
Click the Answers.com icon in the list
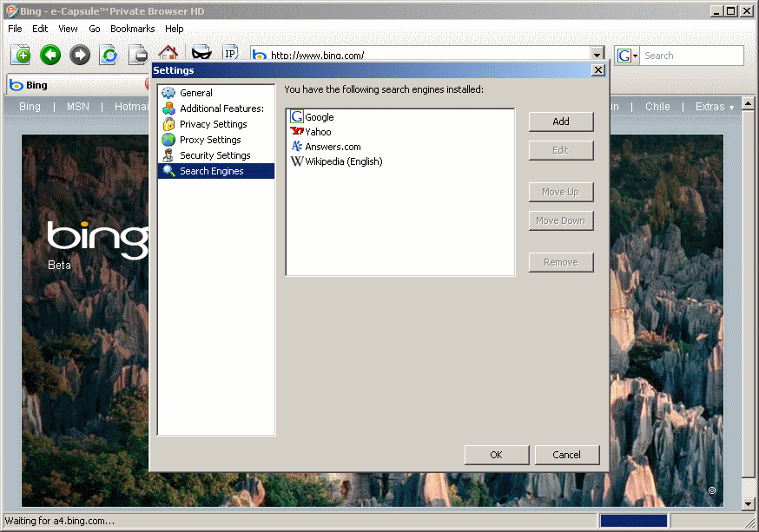coord(297,146)
